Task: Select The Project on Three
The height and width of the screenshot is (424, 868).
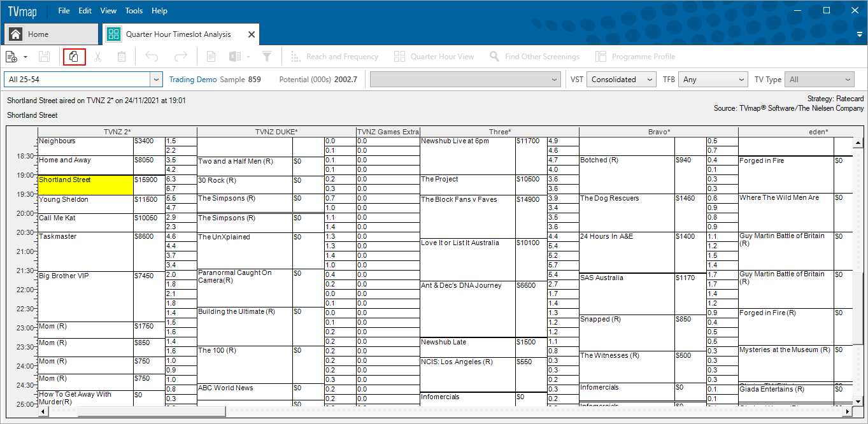Action: pos(467,185)
